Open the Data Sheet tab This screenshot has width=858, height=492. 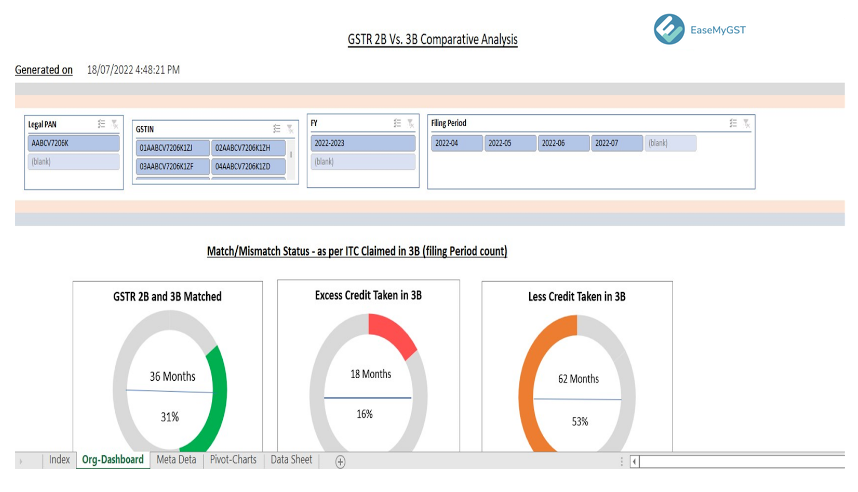291,460
